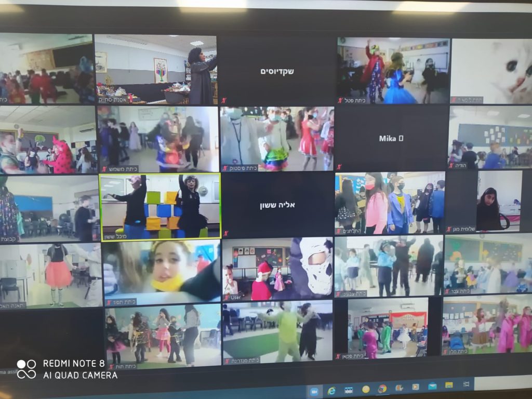Screen dimensions: 532x399
Task: Click the כיתת משמש name label
Action: tap(123, 169)
